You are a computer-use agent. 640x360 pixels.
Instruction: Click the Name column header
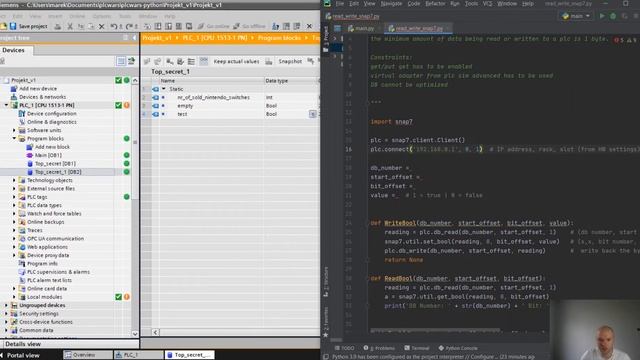tap(167, 81)
